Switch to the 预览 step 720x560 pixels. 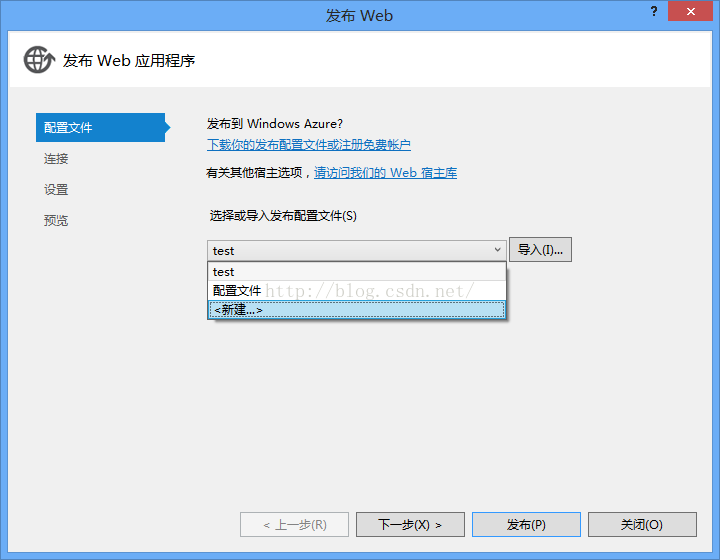click(x=56, y=220)
